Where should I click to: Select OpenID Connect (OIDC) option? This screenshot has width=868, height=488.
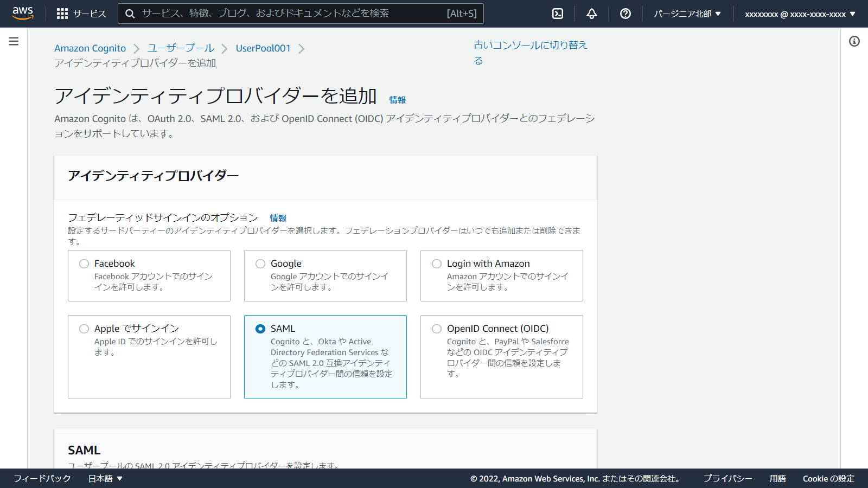[x=437, y=329]
